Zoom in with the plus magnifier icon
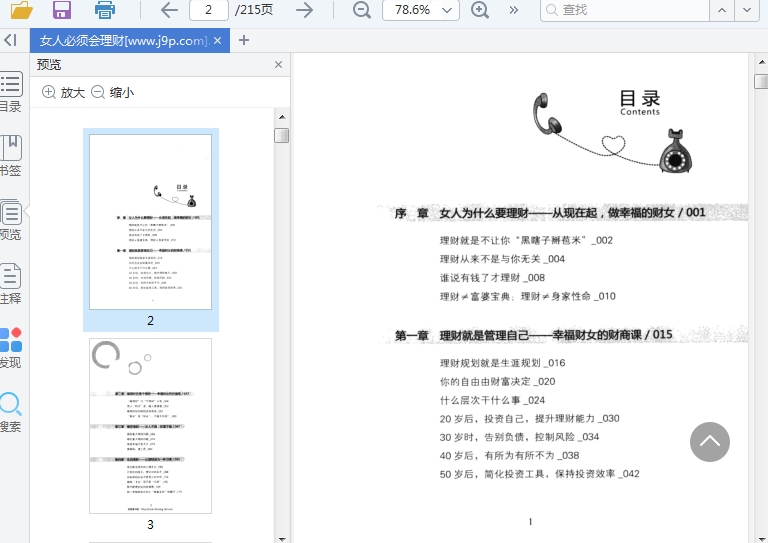Screen dimensions: 768x543 coord(480,10)
